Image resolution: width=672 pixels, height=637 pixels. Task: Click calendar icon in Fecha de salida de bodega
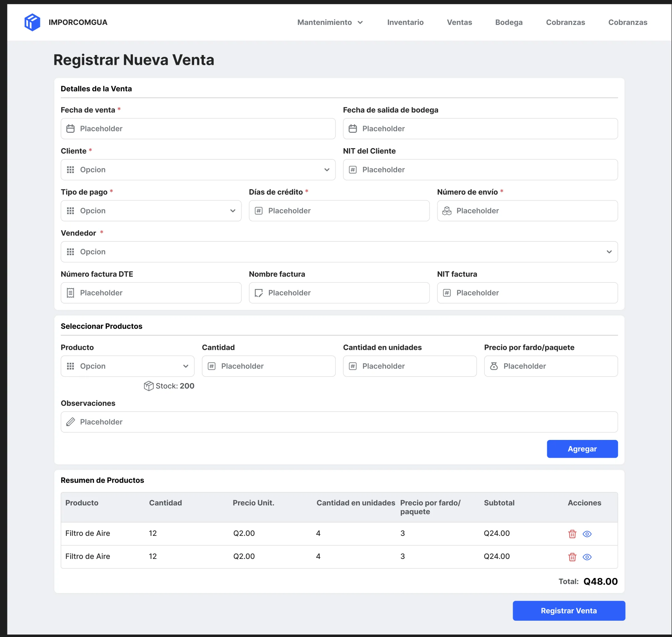[x=353, y=129]
